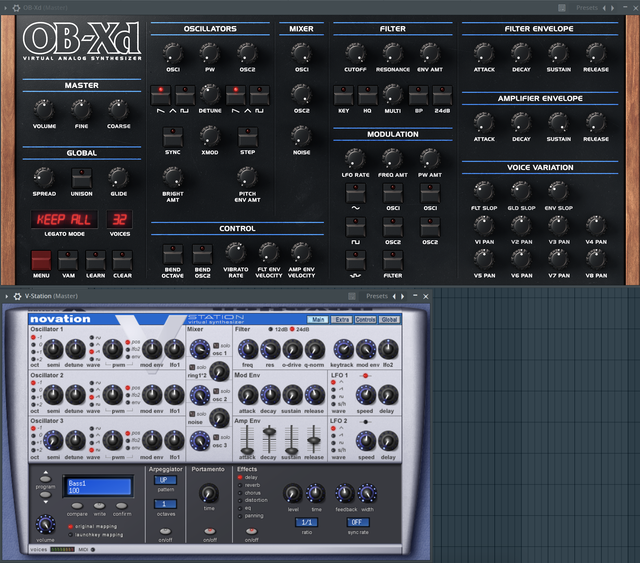
Task: Toggle the filter 24dB switch
Action: click(442, 95)
